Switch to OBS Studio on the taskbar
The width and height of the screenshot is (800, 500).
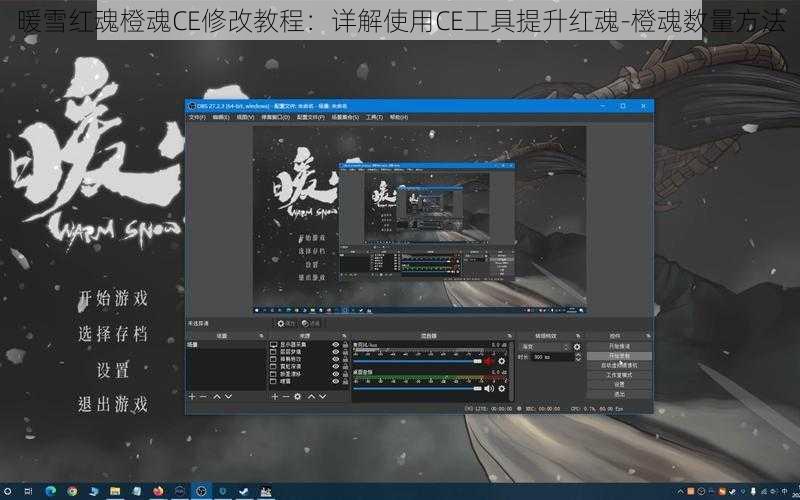pyautogui.click(x=202, y=491)
